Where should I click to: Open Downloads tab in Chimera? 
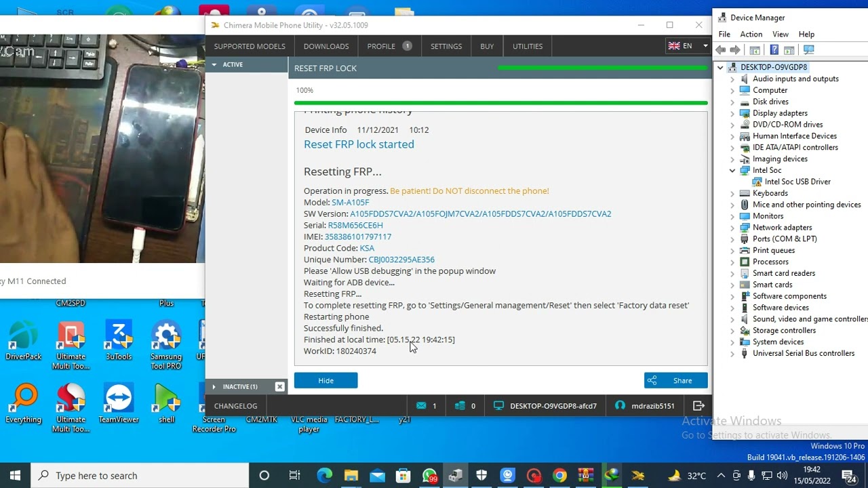[x=326, y=46]
